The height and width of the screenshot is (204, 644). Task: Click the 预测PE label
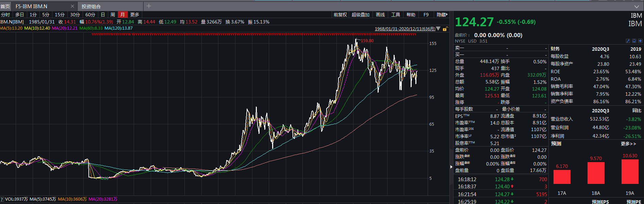coord(634,202)
